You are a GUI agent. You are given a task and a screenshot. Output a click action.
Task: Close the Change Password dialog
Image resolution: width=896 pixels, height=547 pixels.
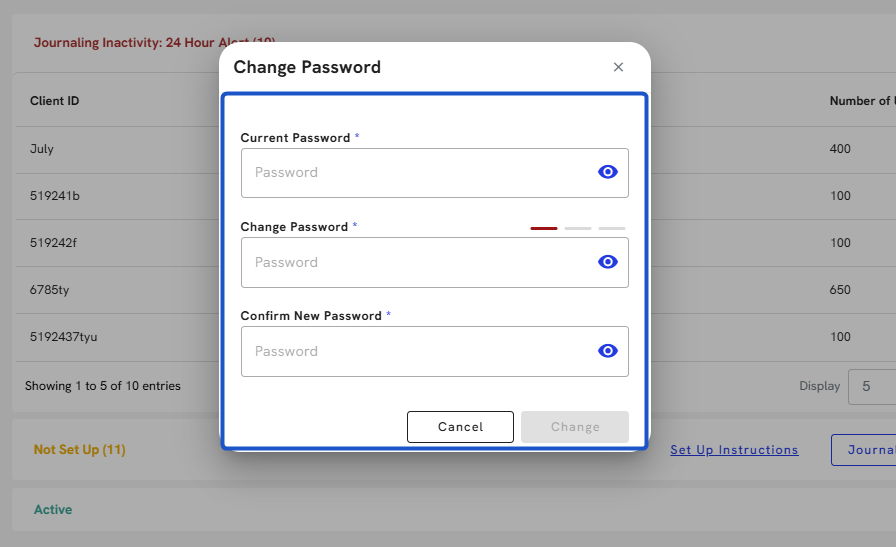click(x=618, y=67)
